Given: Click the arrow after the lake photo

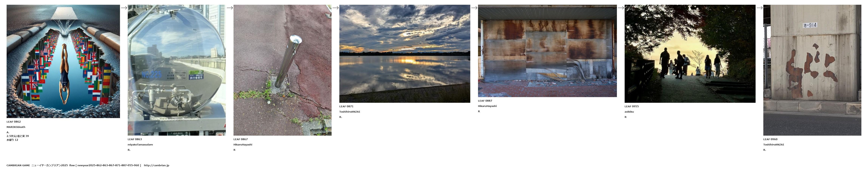Looking at the screenshot, I should click(474, 8).
